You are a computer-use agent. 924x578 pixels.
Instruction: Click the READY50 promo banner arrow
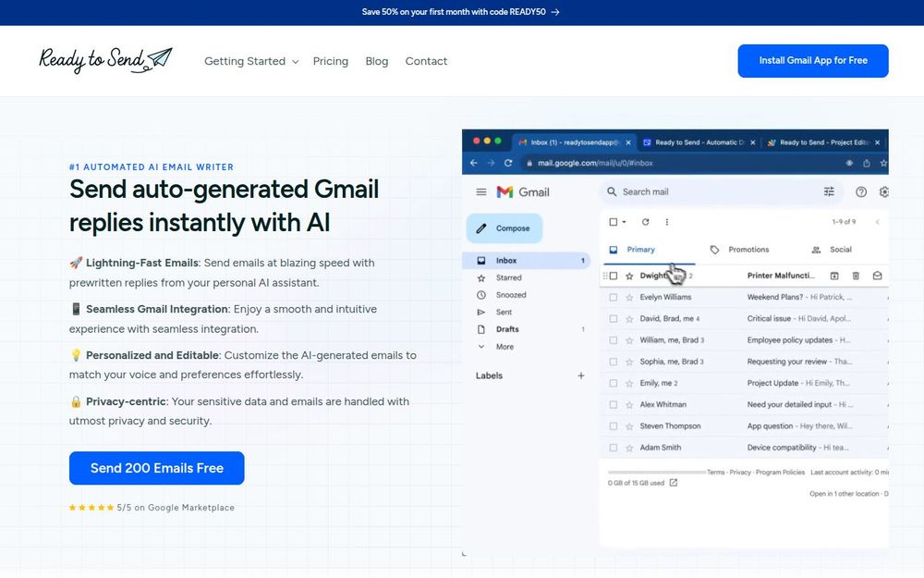555,12
